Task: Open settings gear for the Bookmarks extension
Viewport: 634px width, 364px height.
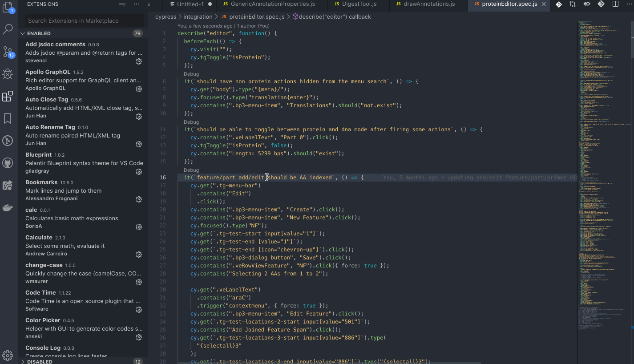Action: click(138, 199)
